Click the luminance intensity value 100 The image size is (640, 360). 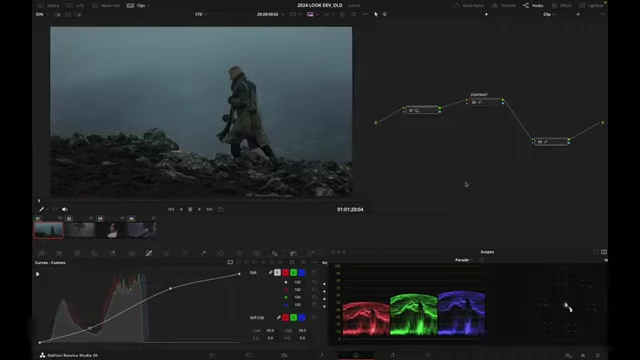point(298,282)
